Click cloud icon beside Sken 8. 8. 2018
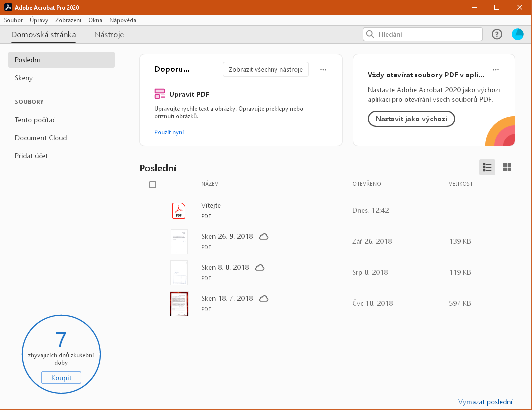The height and width of the screenshot is (410, 532). point(260,267)
